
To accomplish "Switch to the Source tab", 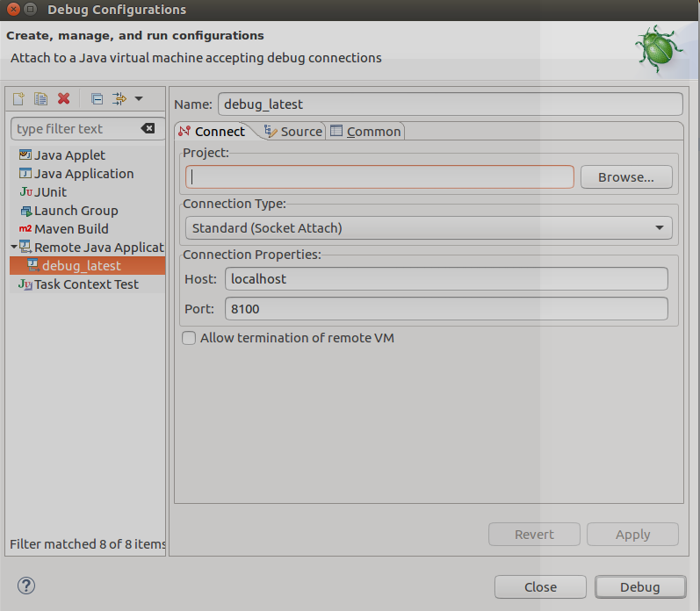I will point(293,132).
